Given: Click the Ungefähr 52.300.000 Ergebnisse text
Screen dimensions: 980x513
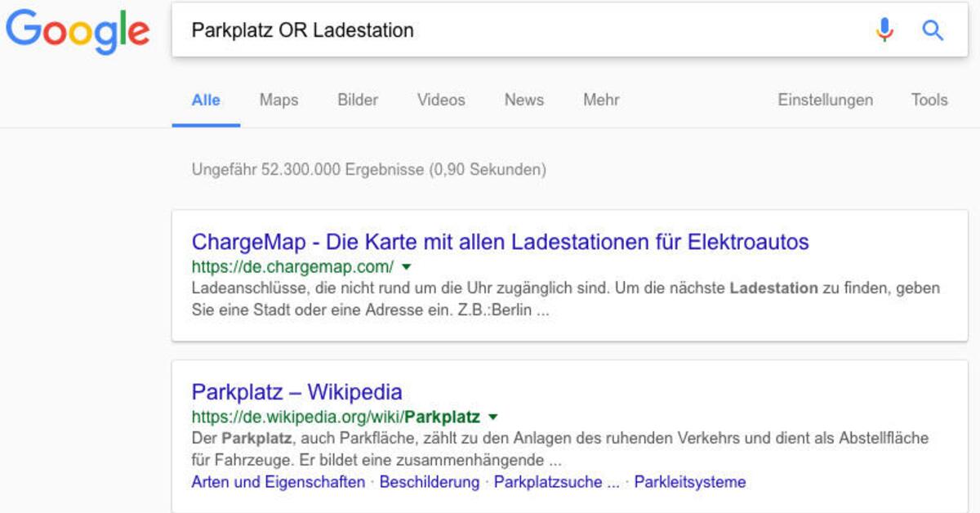Looking at the screenshot, I should tap(368, 170).
